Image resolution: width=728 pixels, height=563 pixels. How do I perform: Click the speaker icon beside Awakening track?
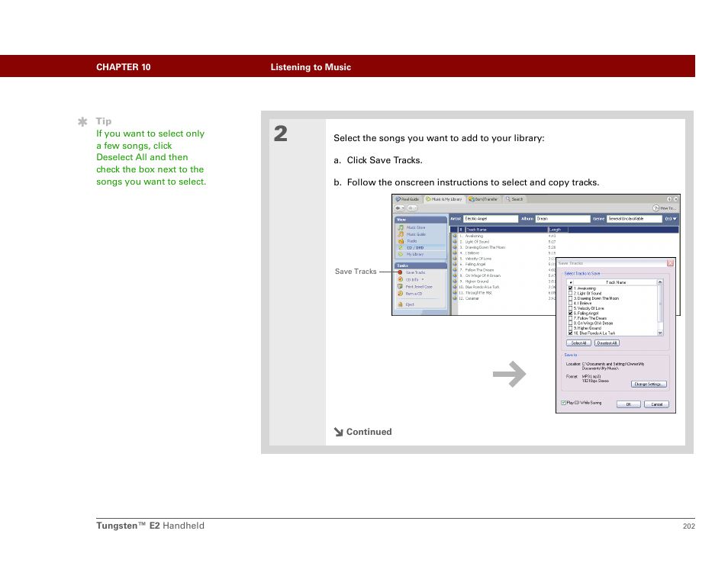(455, 236)
